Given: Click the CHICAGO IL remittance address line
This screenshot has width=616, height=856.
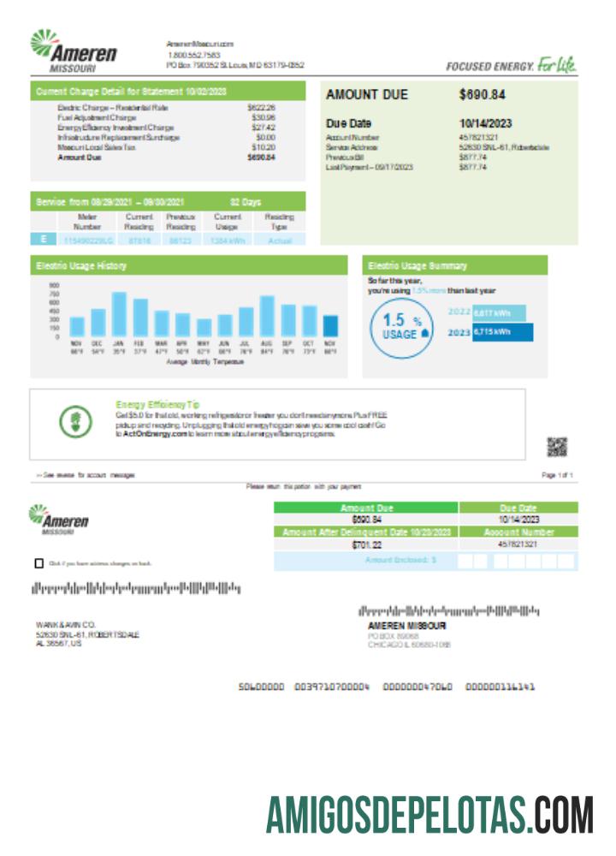Looking at the screenshot, I should pyautogui.click(x=409, y=645).
